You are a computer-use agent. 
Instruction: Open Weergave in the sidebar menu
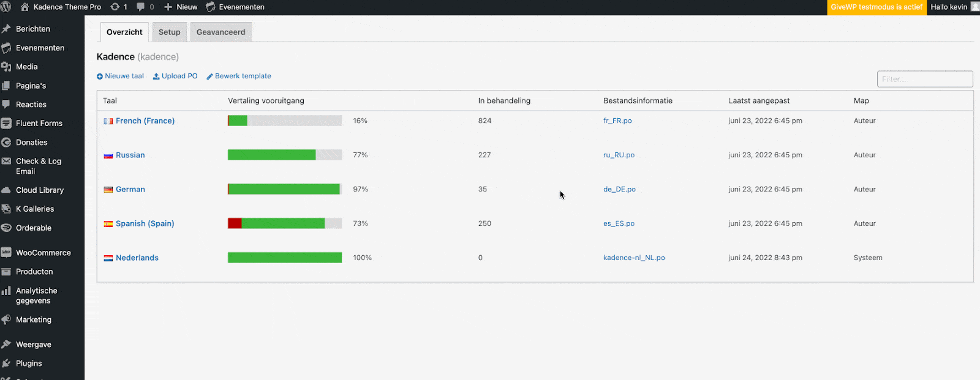(x=34, y=345)
